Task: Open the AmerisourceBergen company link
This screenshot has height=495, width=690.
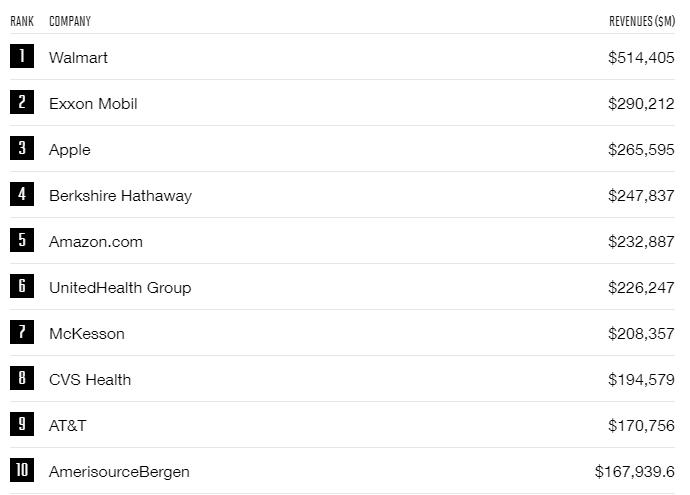Action: (119, 472)
